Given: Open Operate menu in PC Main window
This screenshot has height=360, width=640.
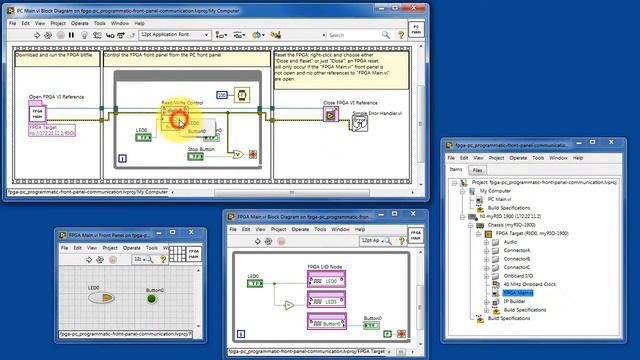Looking at the screenshot, I should tap(80, 23).
